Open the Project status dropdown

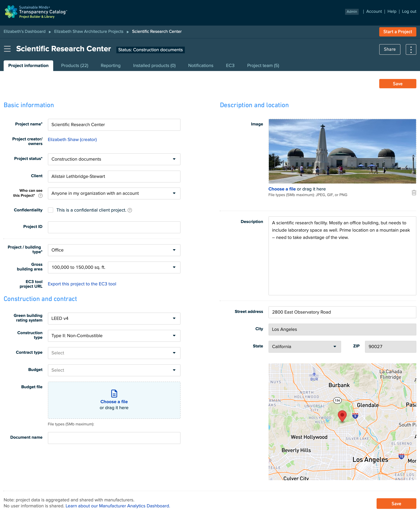114,159
